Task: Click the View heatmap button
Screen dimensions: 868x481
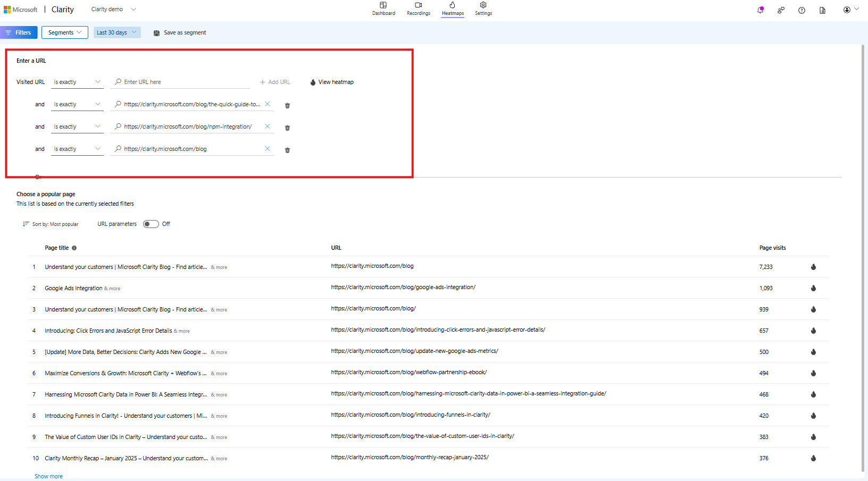Action: (x=332, y=82)
